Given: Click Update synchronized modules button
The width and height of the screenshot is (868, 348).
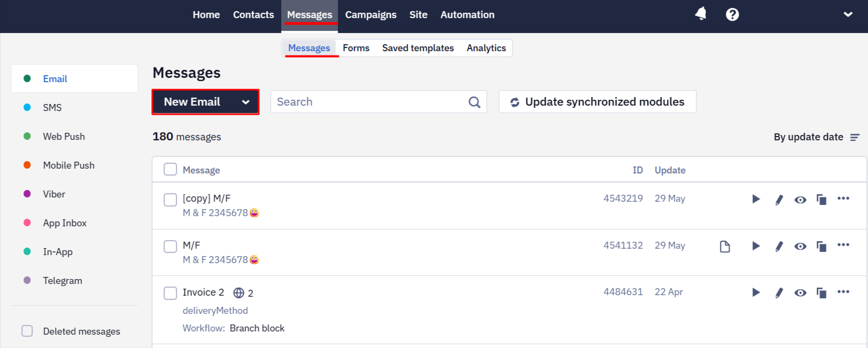Looking at the screenshot, I should [597, 102].
